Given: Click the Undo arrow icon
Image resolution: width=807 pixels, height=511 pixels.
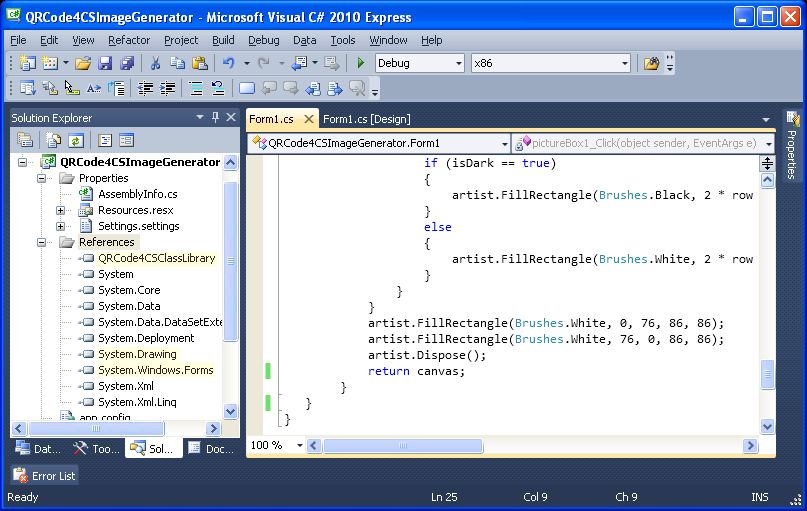Looking at the screenshot, I should (x=228, y=63).
